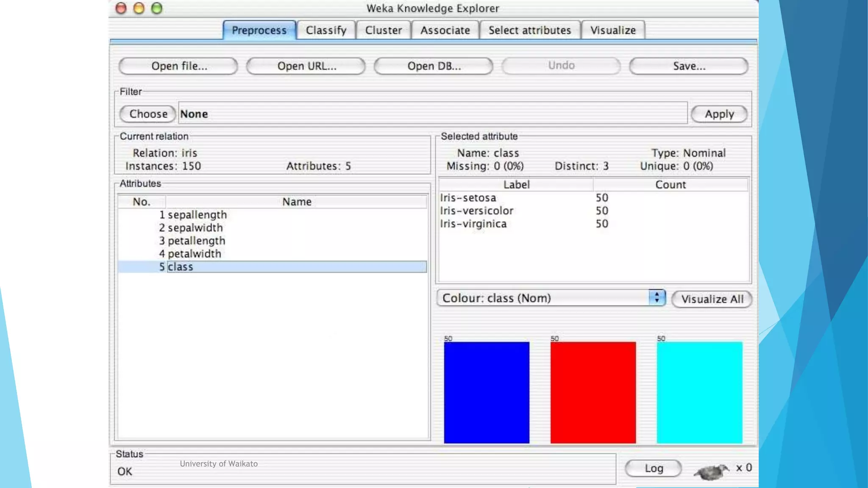The height and width of the screenshot is (488, 868).
Task: Open the Colour class dropdown arrows
Action: (x=657, y=298)
